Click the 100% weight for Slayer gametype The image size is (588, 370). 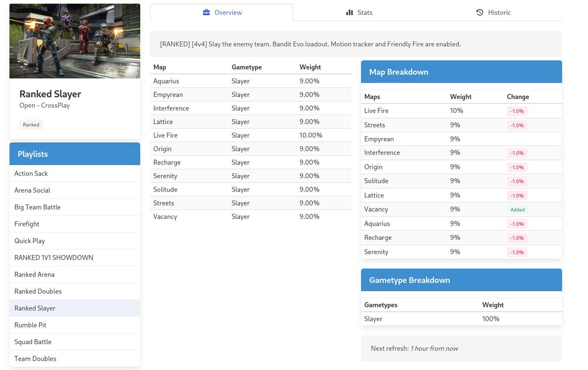[x=491, y=319]
